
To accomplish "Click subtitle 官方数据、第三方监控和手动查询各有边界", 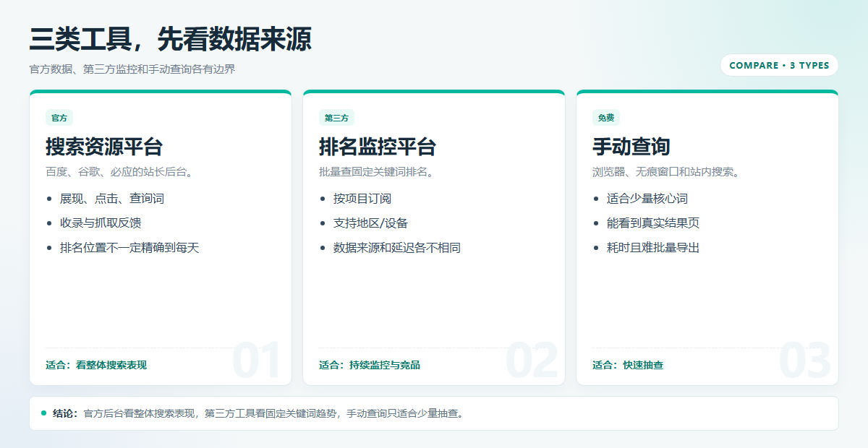I will tap(132, 69).
